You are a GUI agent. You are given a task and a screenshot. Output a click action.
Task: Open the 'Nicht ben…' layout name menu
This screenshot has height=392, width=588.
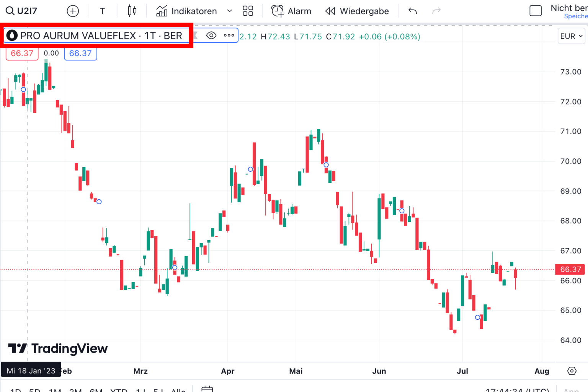tap(569, 8)
